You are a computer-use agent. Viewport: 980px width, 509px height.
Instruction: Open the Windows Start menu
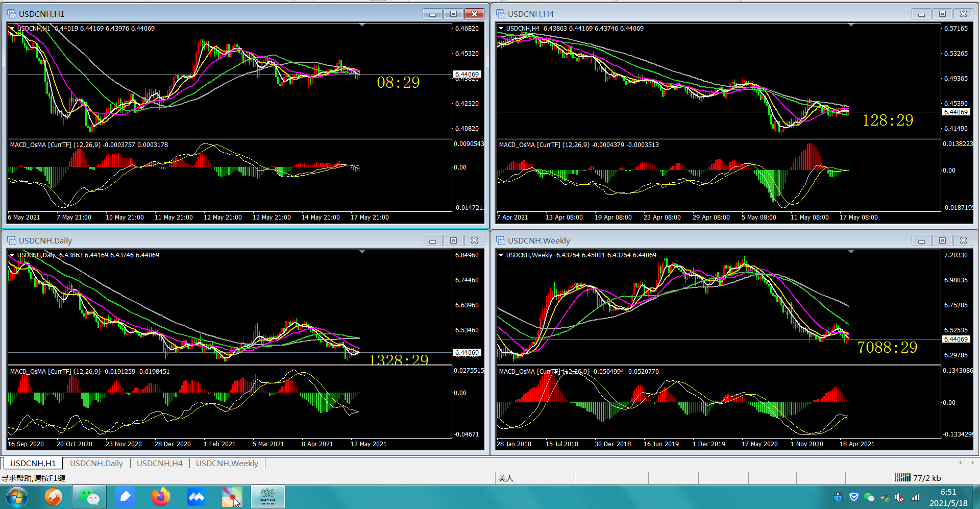pyautogui.click(x=17, y=497)
